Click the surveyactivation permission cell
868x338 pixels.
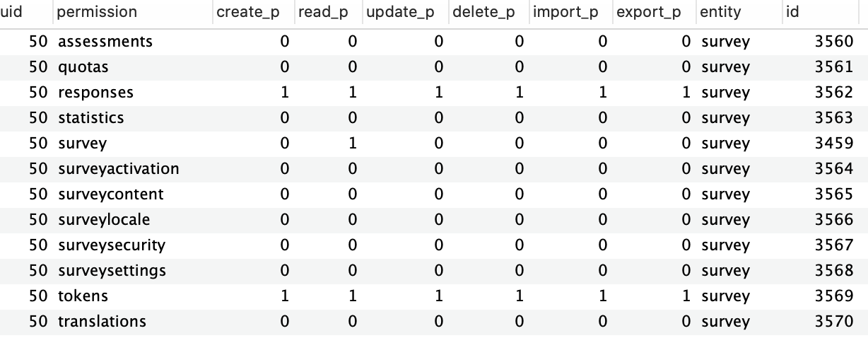point(119,169)
